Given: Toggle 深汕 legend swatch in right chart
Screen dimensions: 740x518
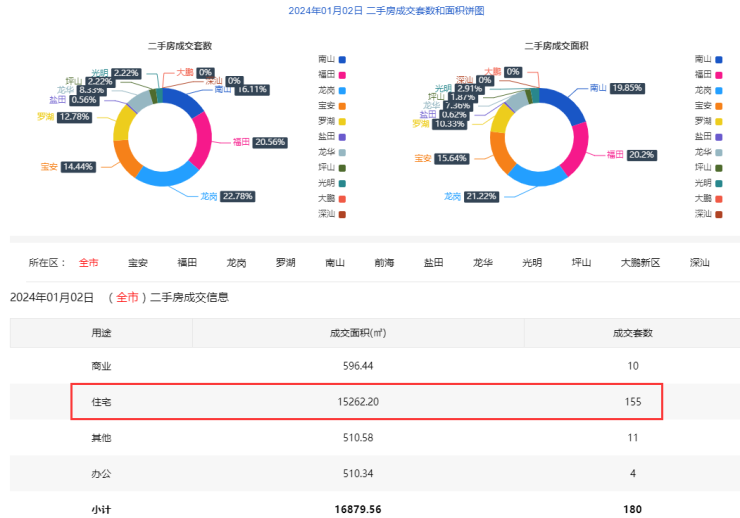Looking at the screenshot, I should [719, 215].
